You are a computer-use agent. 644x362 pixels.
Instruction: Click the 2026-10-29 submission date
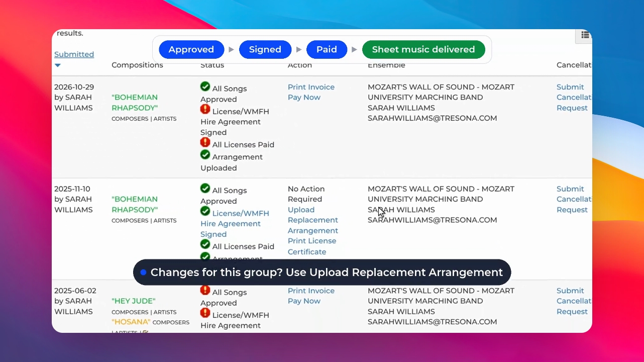(x=74, y=87)
